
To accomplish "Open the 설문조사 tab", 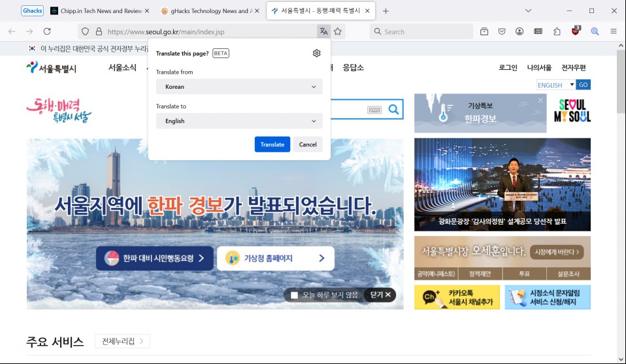I will pos(568,274).
